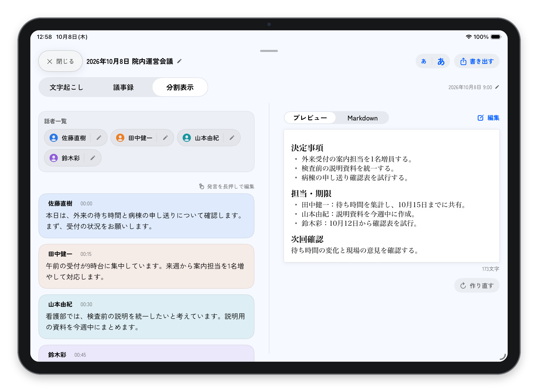Screen dimensions: 538x392
Task: Rename speaker 田中健一 pencil icon
Action: 165,138
